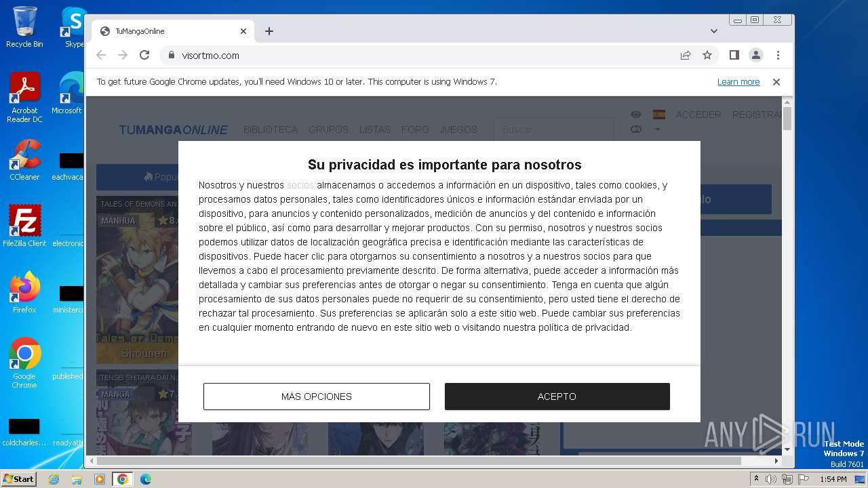Open the Skype desktop shortcut

tap(73, 27)
